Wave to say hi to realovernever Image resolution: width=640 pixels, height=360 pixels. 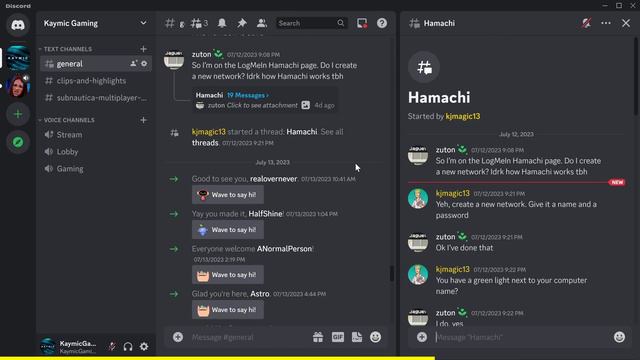[228, 195]
